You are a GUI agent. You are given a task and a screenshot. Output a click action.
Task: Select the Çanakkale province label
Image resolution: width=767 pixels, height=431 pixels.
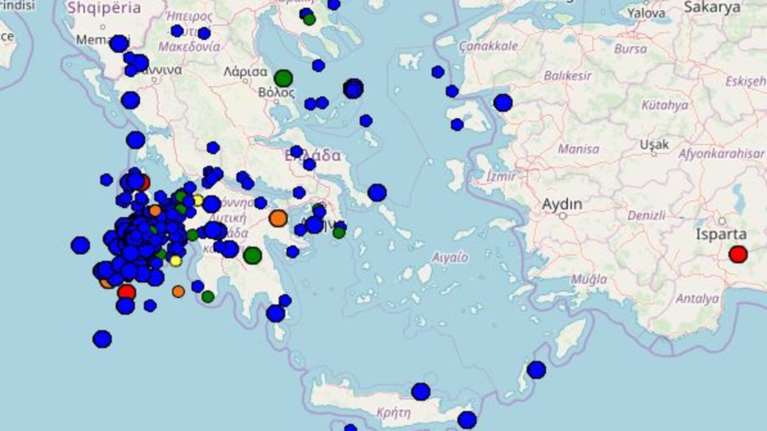[488, 46]
